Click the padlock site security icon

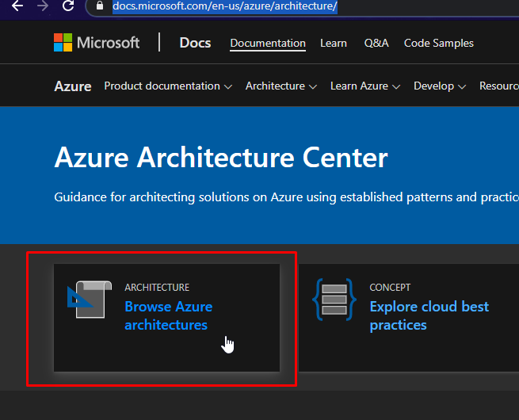coord(99,6)
